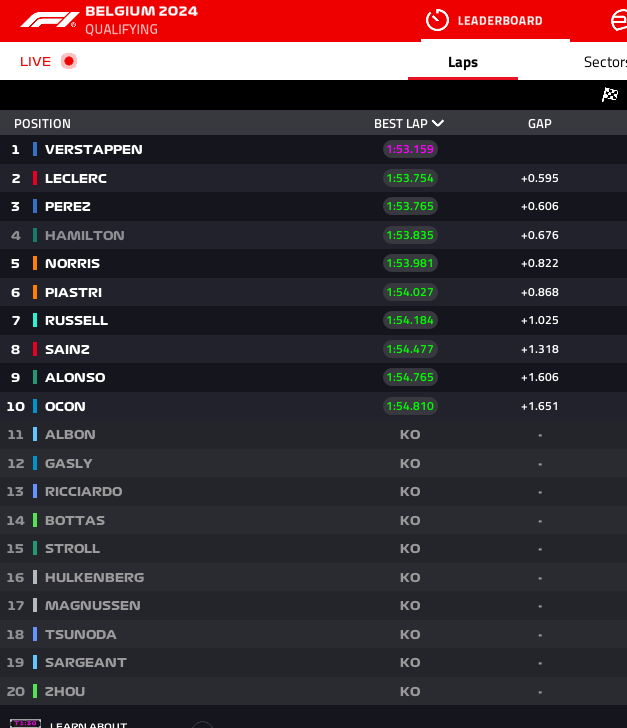Click the red live indicator dot
The height and width of the screenshot is (728, 627).
click(x=69, y=61)
